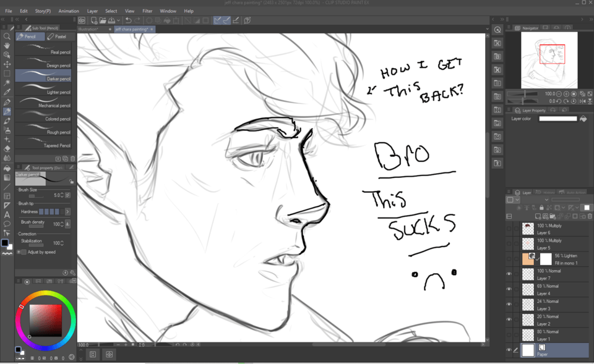Enable Adjust by speed checkbox
This screenshot has width=594, height=364.
(x=24, y=252)
